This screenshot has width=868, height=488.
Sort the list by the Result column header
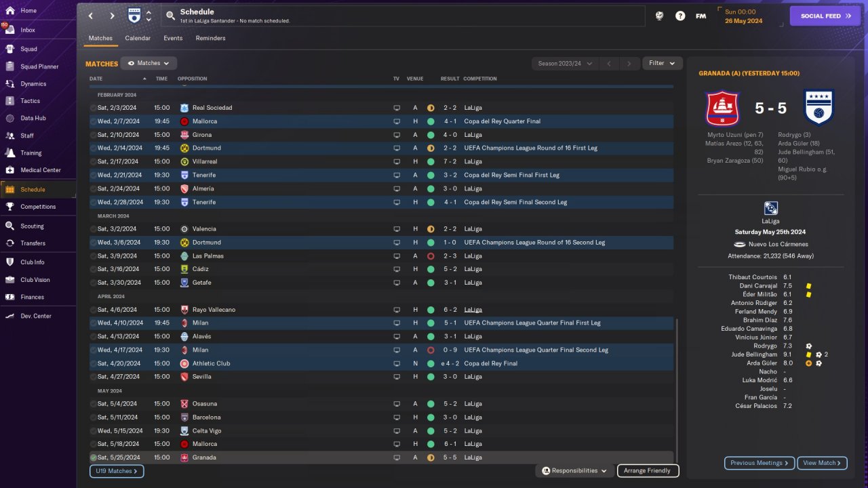pyautogui.click(x=450, y=79)
